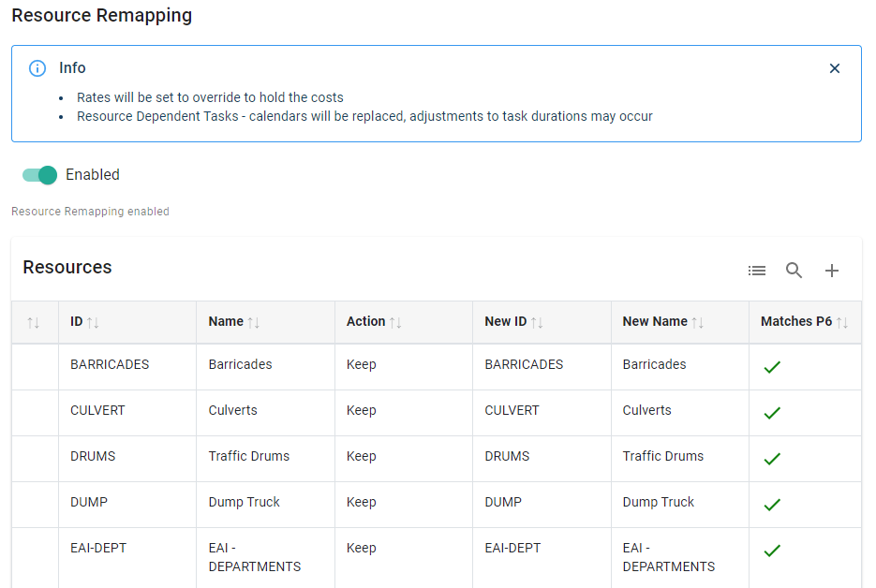Click the Dump Truck New Name cell
876x588 pixels.
[659, 502]
